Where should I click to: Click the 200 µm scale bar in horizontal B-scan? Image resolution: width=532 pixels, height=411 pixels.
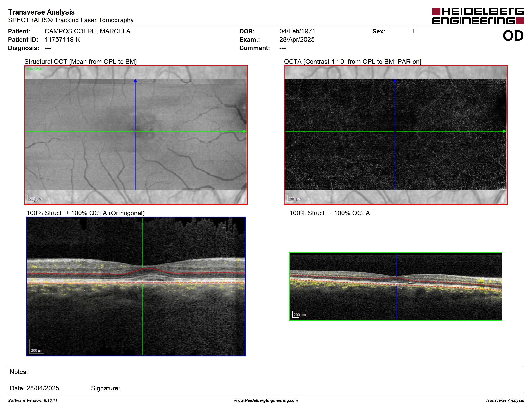pyautogui.click(x=299, y=314)
